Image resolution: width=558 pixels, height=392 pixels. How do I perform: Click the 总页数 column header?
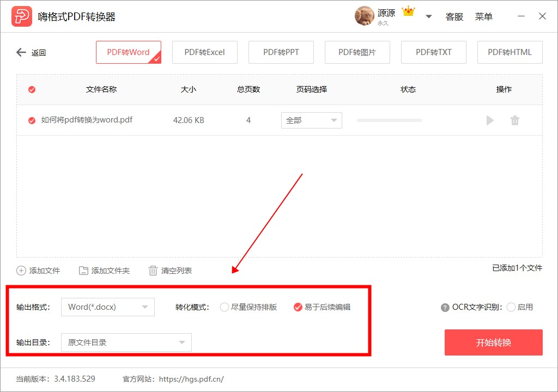click(248, 89)
